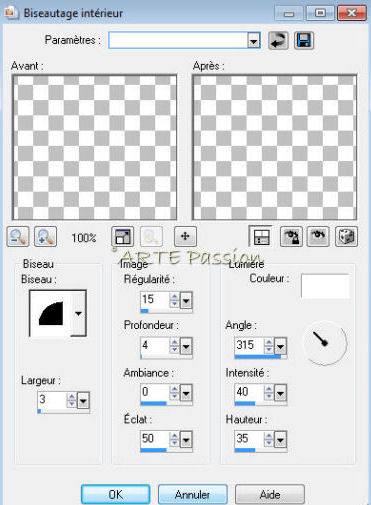The image size is (371, 505).
Task: Click the fit preview to window icon
Action: click(x=122, y=237)
